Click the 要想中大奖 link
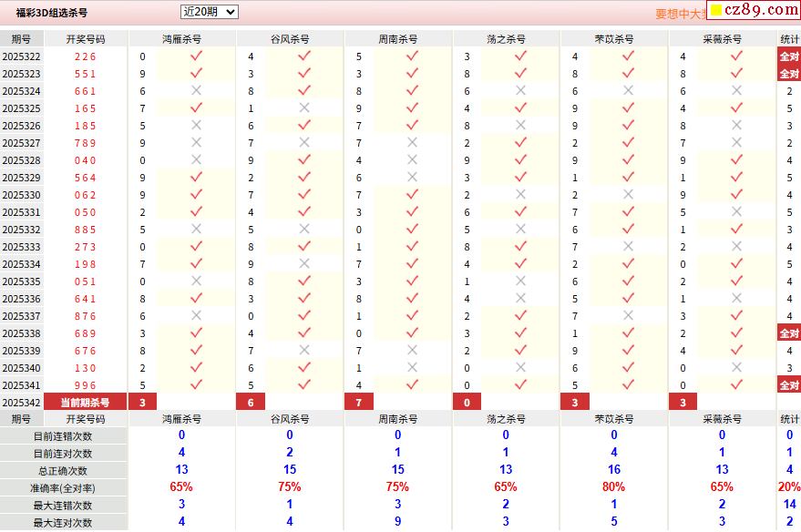The image size is (801, 532). tap(680, 15)
